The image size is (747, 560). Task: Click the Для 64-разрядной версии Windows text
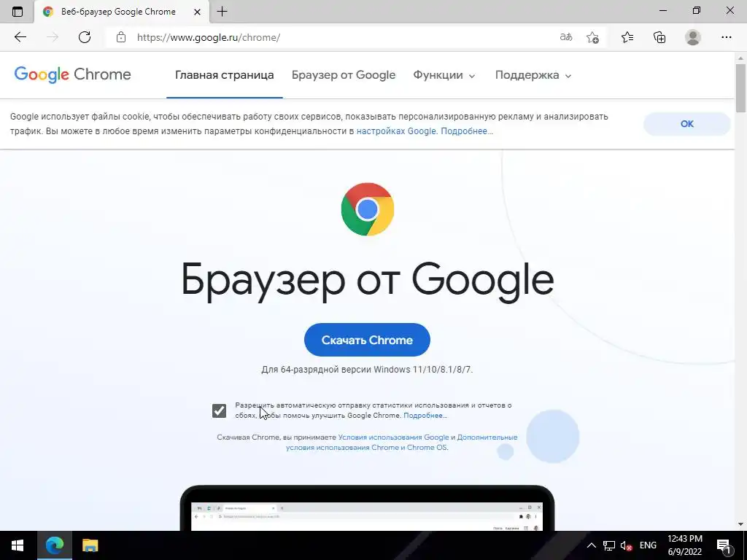click(x=367, y=370)
